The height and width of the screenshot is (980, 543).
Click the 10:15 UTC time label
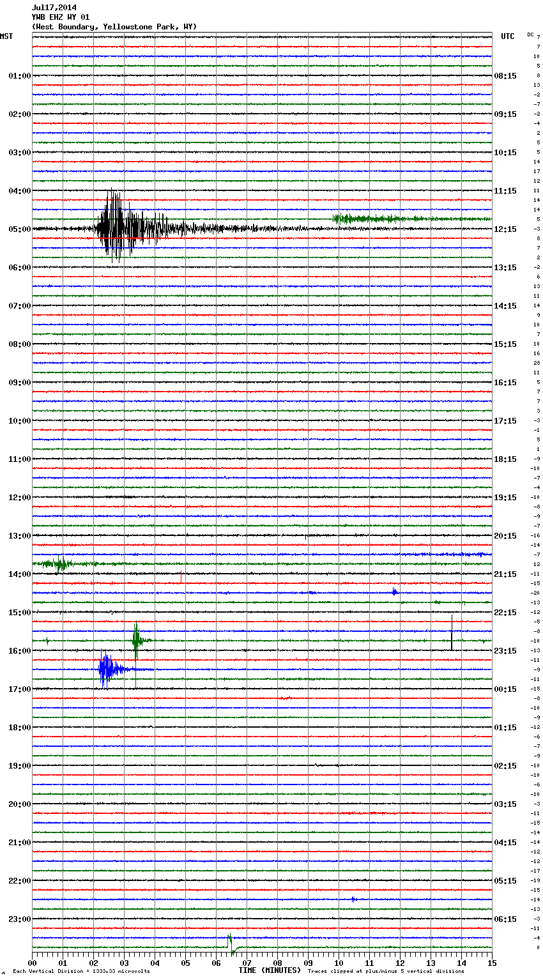click(x=505, y=153)
